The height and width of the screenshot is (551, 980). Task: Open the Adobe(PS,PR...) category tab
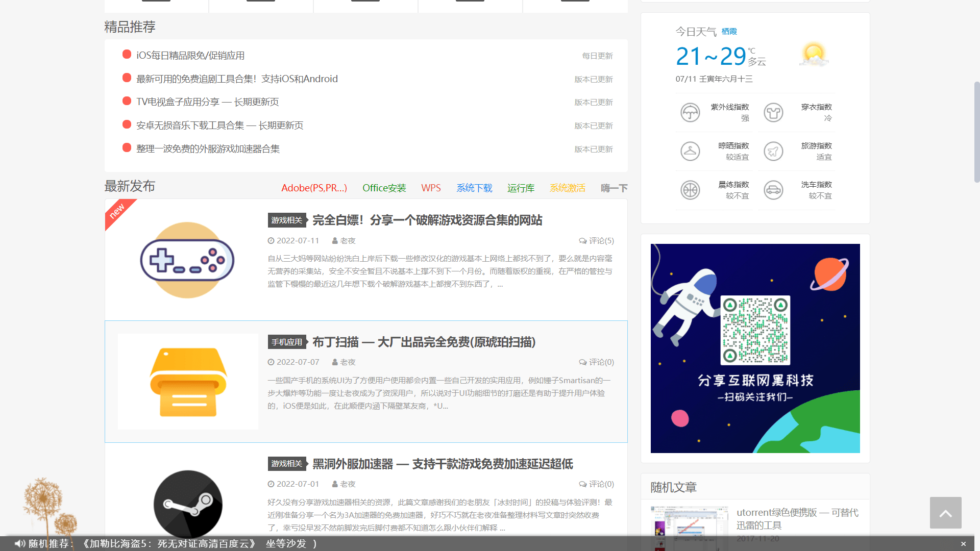pos(314,188)
